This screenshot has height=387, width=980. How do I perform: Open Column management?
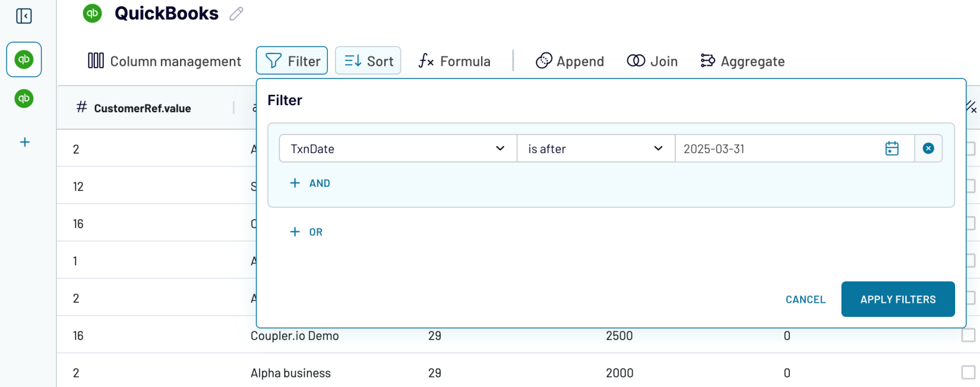pos(163,61)
